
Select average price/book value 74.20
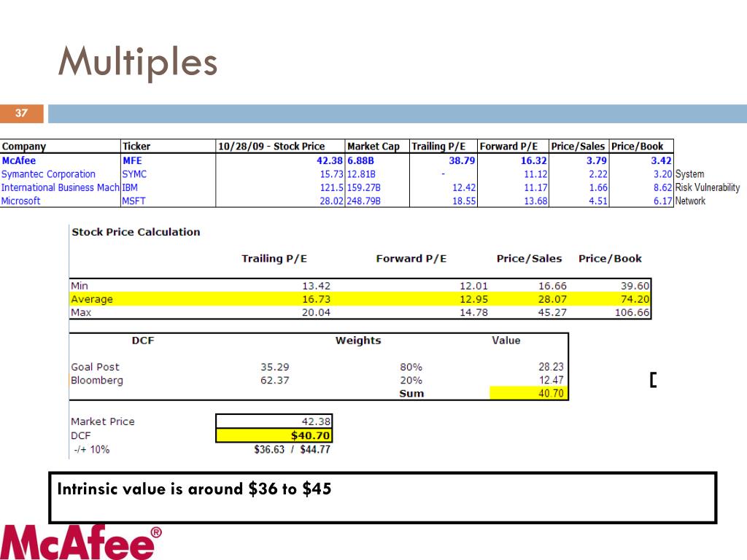(635, 299)
